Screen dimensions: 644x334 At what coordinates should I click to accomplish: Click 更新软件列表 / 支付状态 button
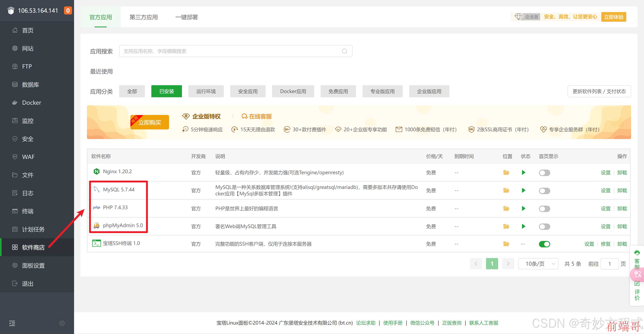(599, 91)
